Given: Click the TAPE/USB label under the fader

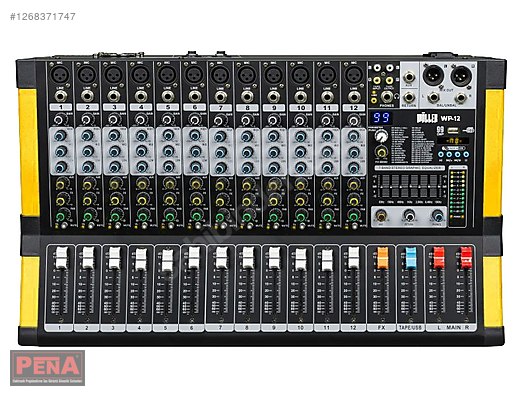Looking at the screenshot, I should [x=410, y=327].
